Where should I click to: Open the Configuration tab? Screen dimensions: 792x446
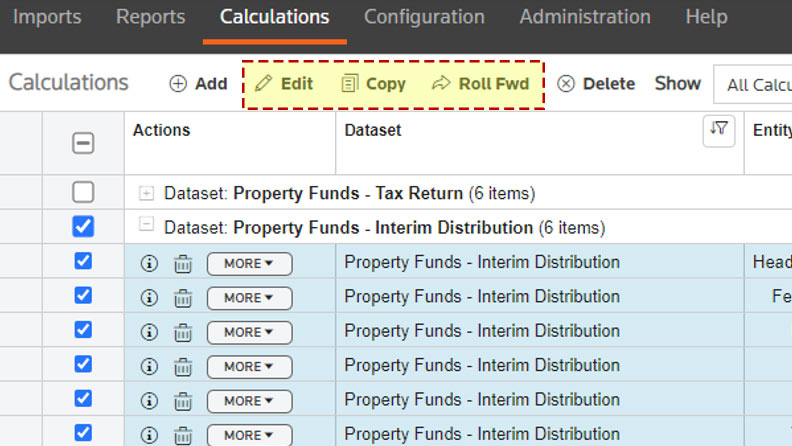[x=424, y=18]
